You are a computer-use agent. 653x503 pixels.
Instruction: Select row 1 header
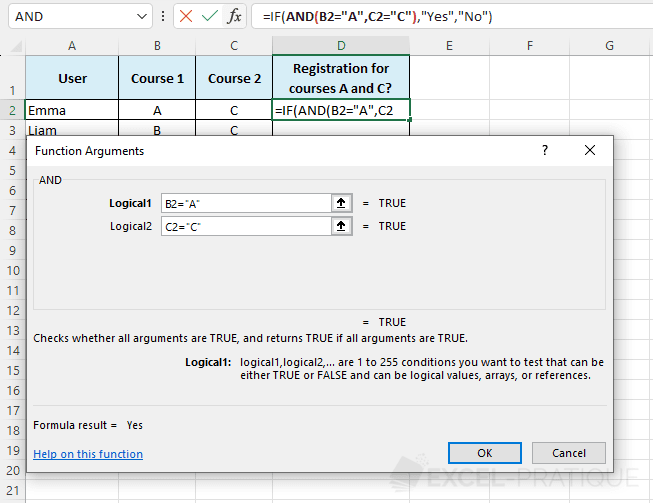click(x=12, y=77)
